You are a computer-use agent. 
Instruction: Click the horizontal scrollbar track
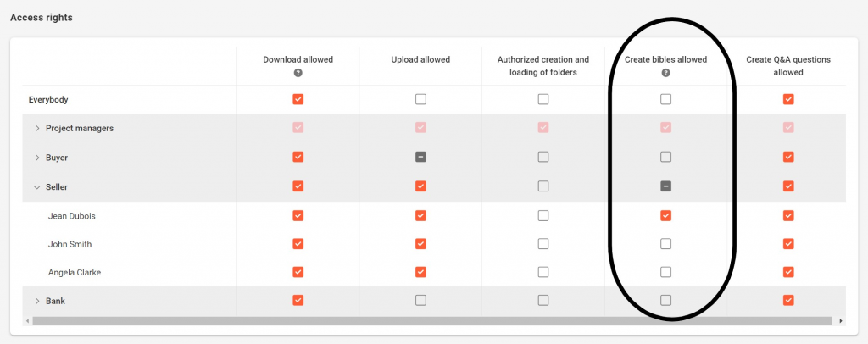tap(424, 321)
